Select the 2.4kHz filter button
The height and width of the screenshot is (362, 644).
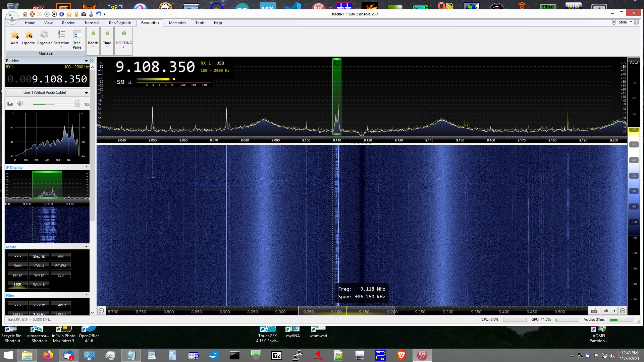60,305
